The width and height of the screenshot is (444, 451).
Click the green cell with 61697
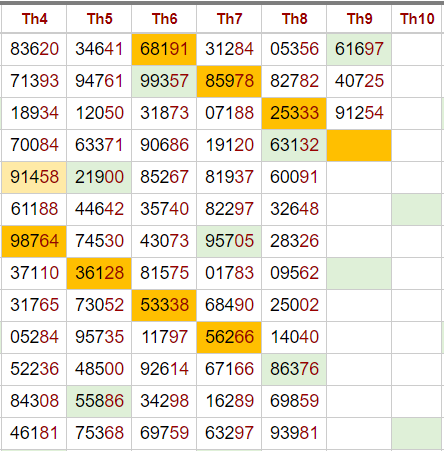[359, 49]
